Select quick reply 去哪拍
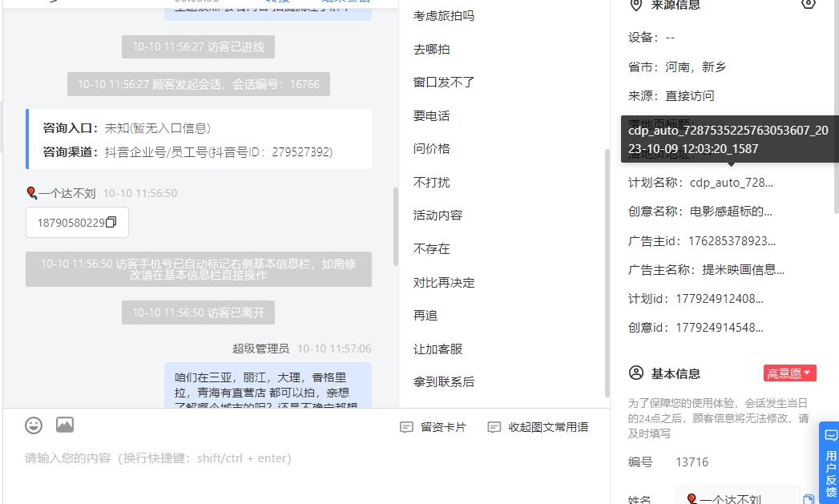The image size is (839, 504). (431, 49)
